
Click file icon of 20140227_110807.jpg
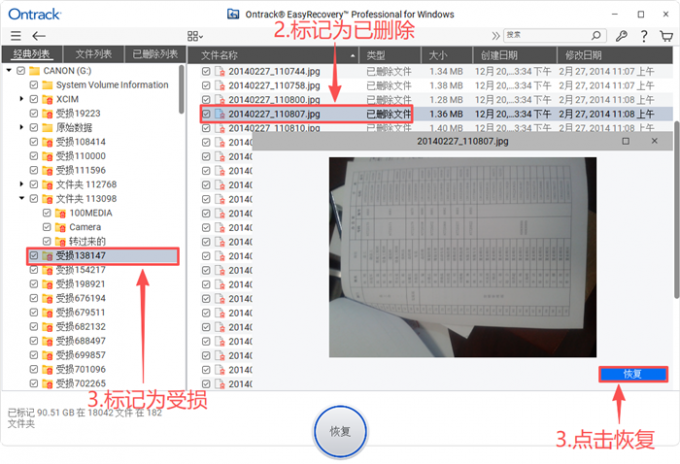pos(220,114)
